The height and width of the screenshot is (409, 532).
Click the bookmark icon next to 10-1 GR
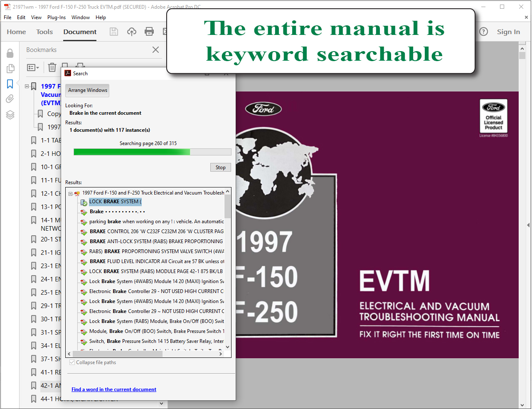point(34,167)
